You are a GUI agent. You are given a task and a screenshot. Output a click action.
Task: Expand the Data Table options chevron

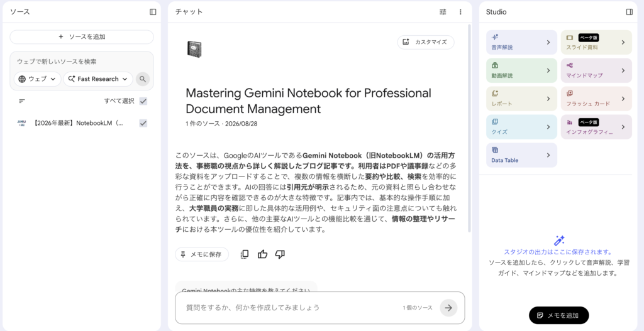coord(548,155)
